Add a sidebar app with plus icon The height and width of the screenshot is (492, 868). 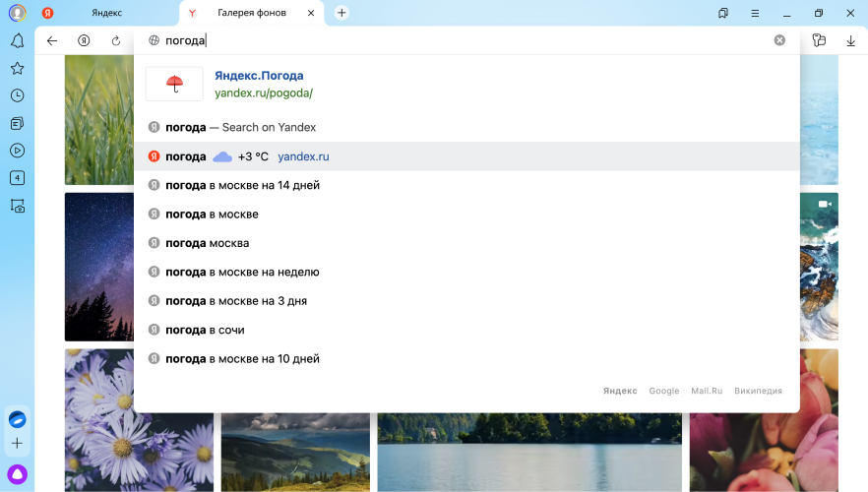coord(17,444)
